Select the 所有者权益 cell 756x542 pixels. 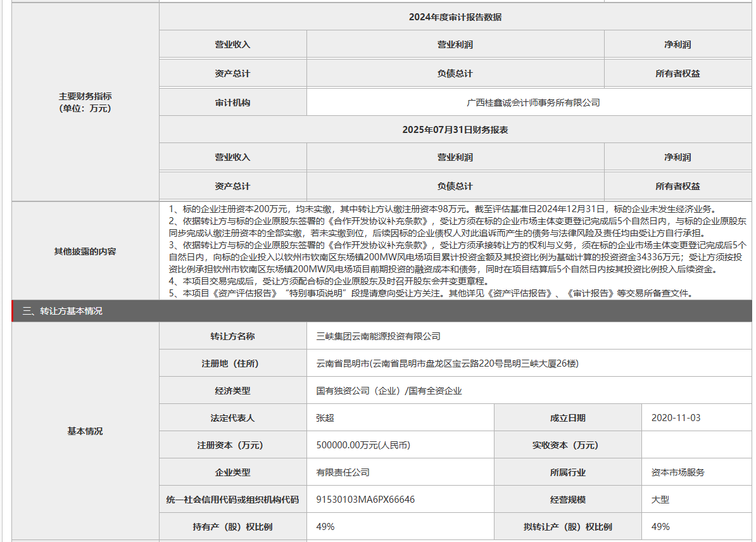(x=680, y=73)
